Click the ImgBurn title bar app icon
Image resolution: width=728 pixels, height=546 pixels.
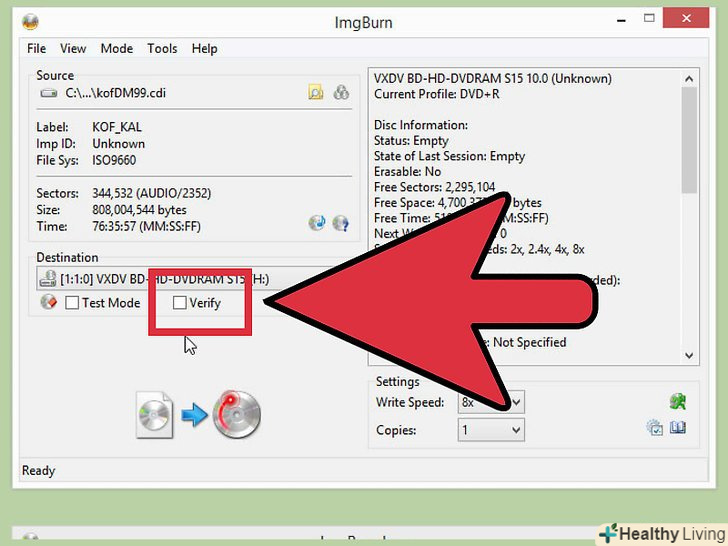[30, 21]
